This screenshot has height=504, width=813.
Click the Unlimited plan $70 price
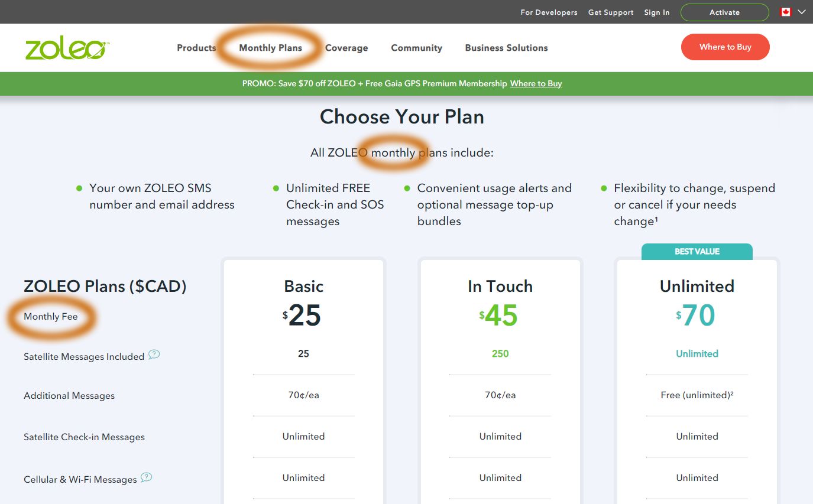[x=696, y=316]
